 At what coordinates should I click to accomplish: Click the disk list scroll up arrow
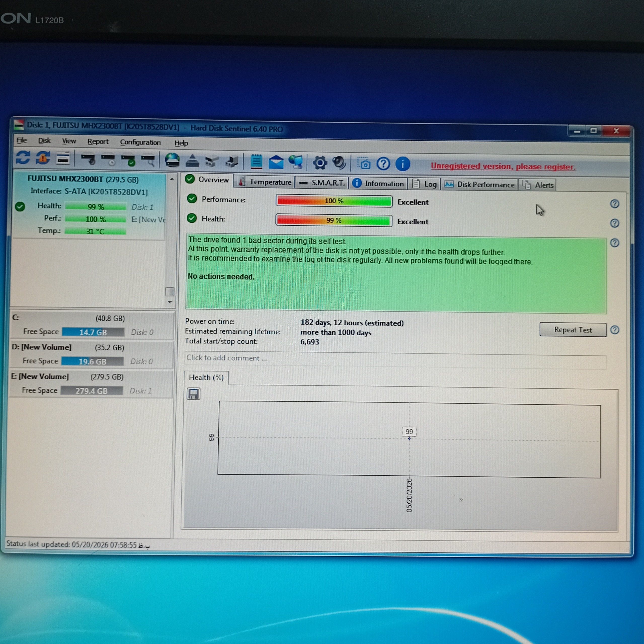point(172,179)
